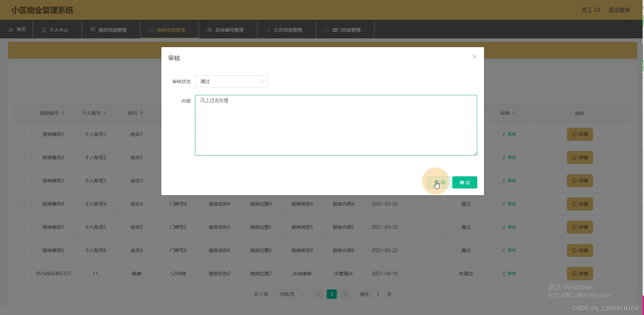Click the 未通过 status cell

pos(466,274)
